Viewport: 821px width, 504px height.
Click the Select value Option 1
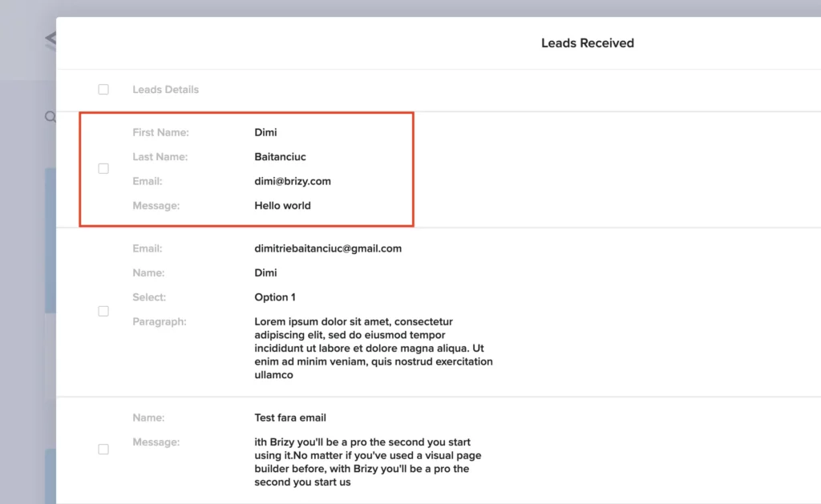pyautogui.click(x=275, y=297)
